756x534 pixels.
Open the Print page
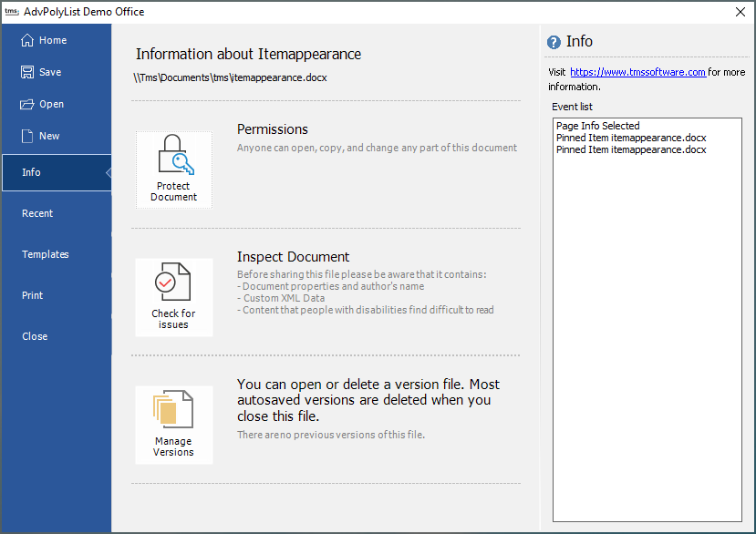[33, 295]
